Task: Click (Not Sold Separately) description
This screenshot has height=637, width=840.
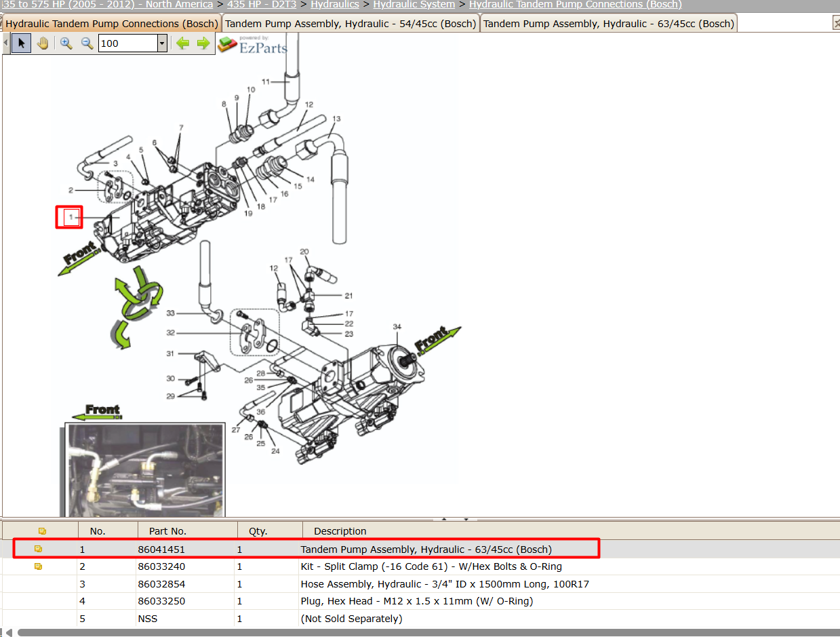Action: click(351, 619)
